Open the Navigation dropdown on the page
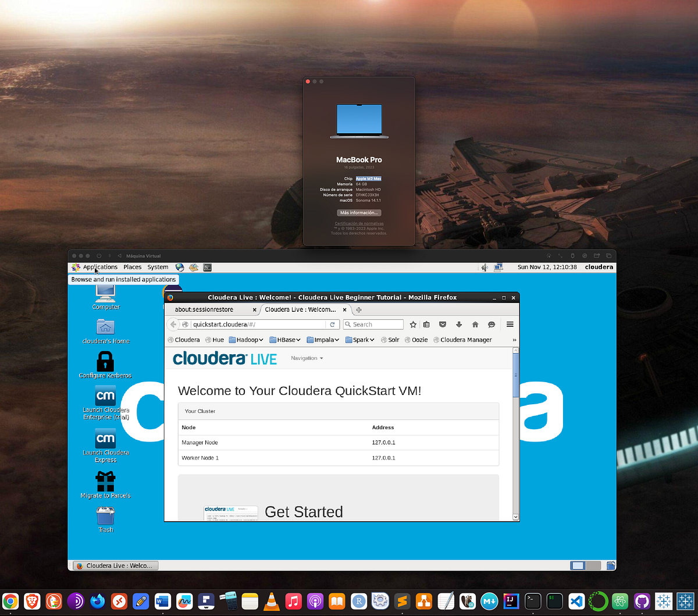Viewport: 698px width, 616px height. [307, 358]
